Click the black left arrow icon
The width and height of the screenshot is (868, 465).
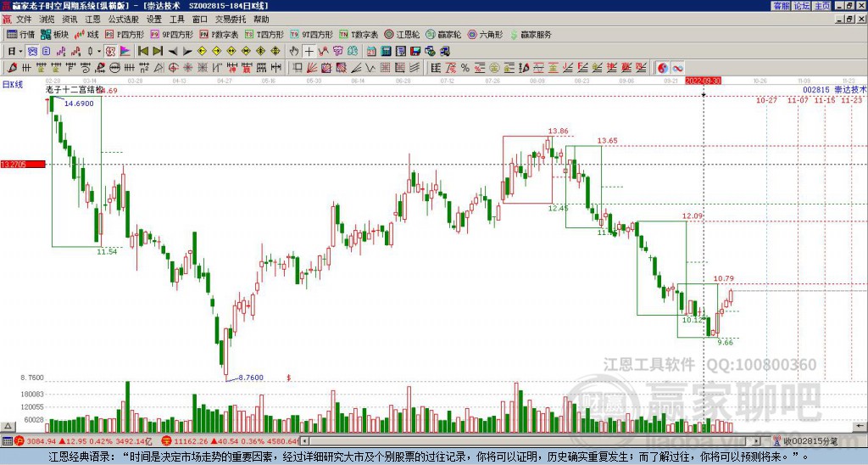173,51
